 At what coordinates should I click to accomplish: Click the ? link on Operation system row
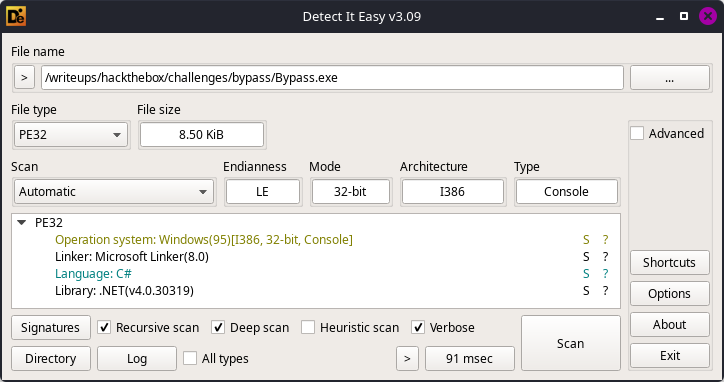pyautogui.click(x=605, y=240)
